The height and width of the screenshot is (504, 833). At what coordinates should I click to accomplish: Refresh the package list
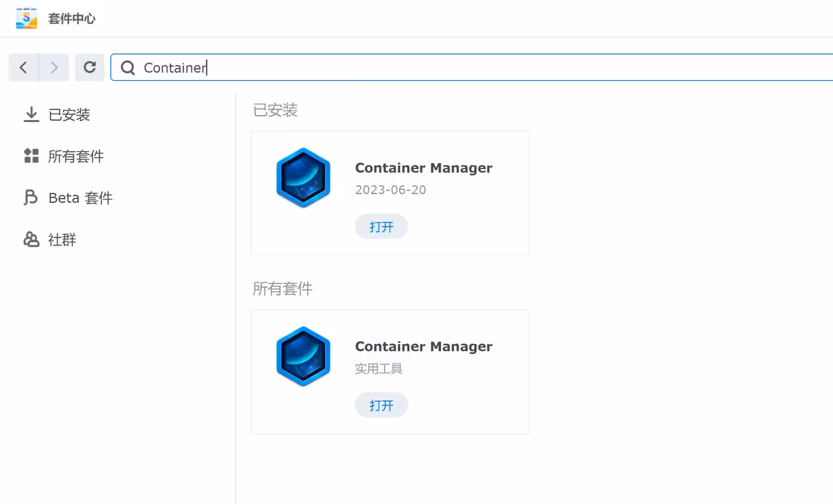(x=90, y=68)
